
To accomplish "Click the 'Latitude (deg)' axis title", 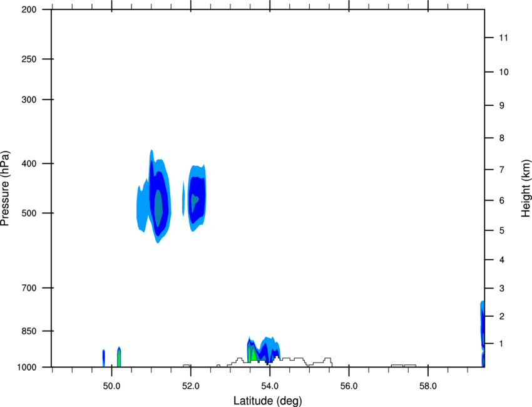I will click(x=268, y=401).
